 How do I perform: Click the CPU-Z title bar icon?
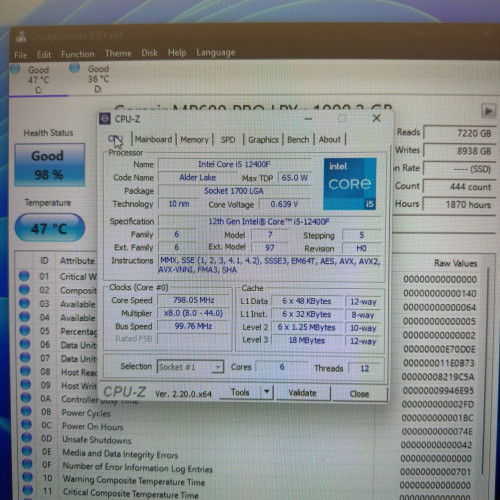(105, 119)
